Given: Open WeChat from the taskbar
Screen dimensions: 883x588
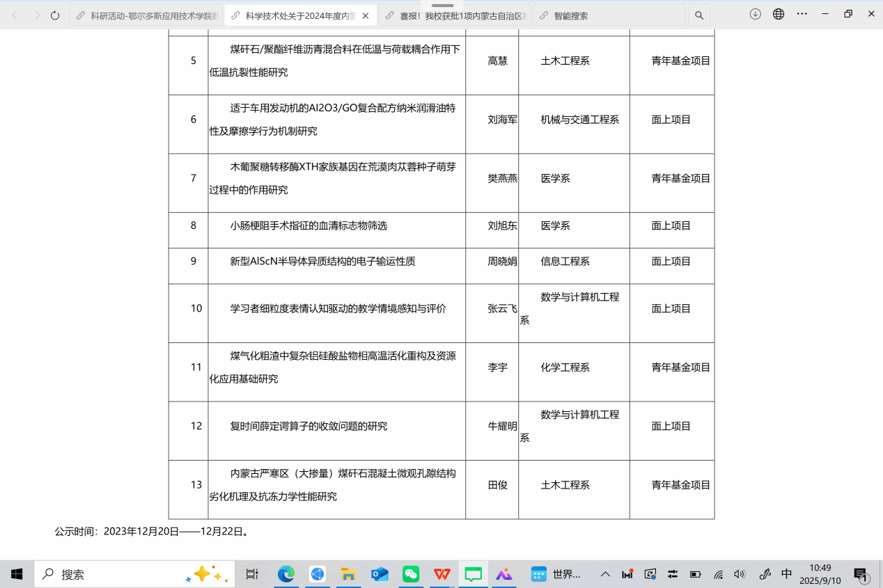Looking at the screenshot, I should point(411,574).
